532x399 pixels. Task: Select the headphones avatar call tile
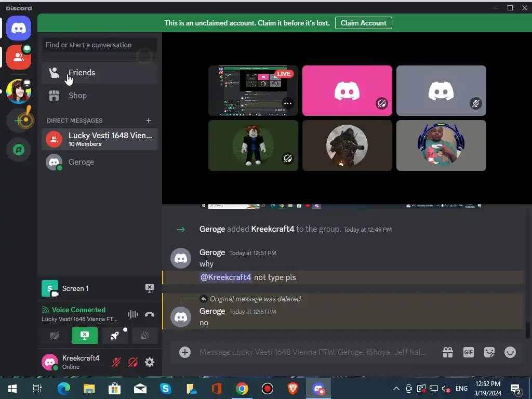pos(441,145)
